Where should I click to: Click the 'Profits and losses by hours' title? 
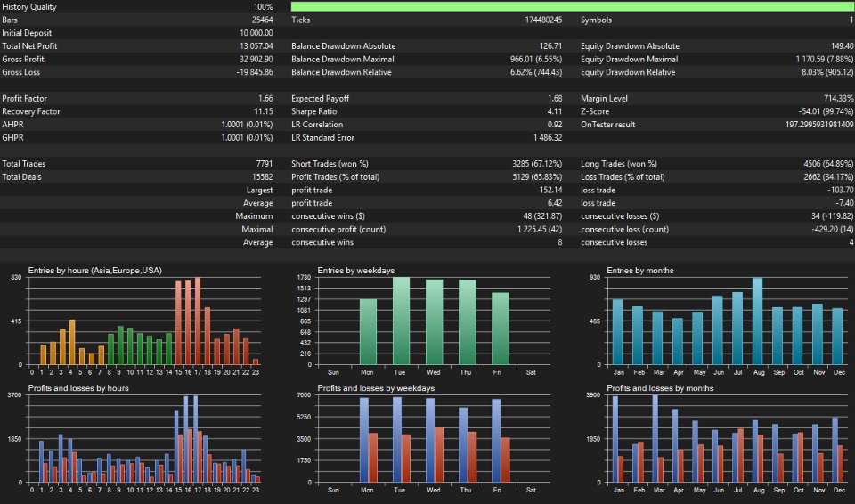pyautogui.click(x=78, y=388)
